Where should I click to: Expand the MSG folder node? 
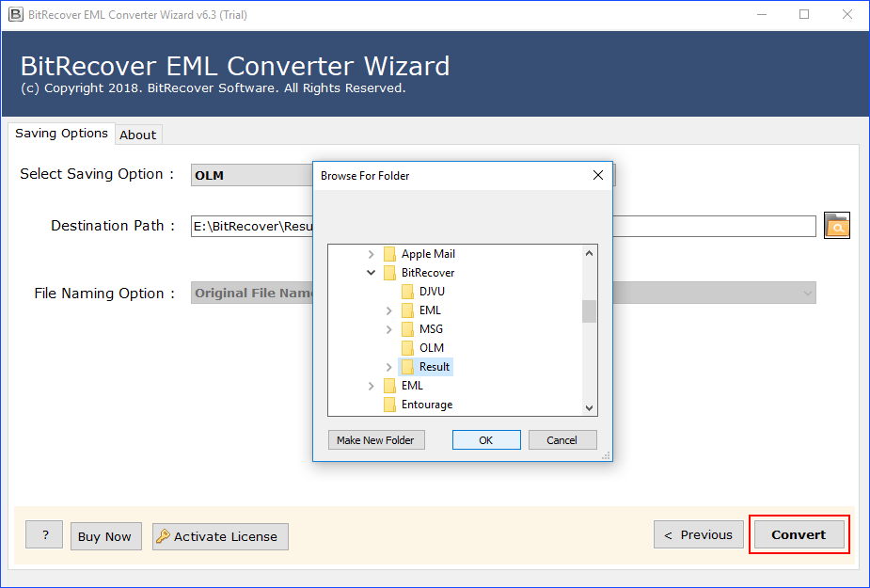click(x=389, y=329)
